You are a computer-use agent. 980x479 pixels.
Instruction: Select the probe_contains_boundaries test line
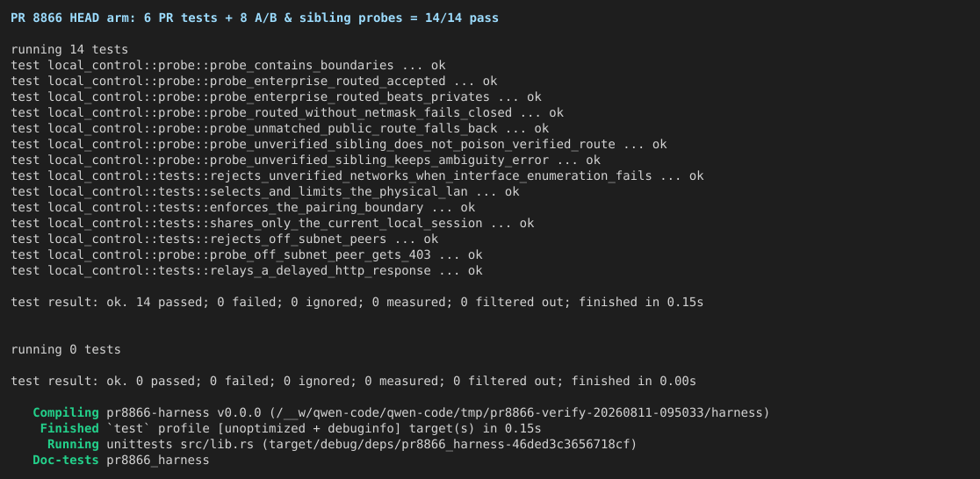[228, 66]
